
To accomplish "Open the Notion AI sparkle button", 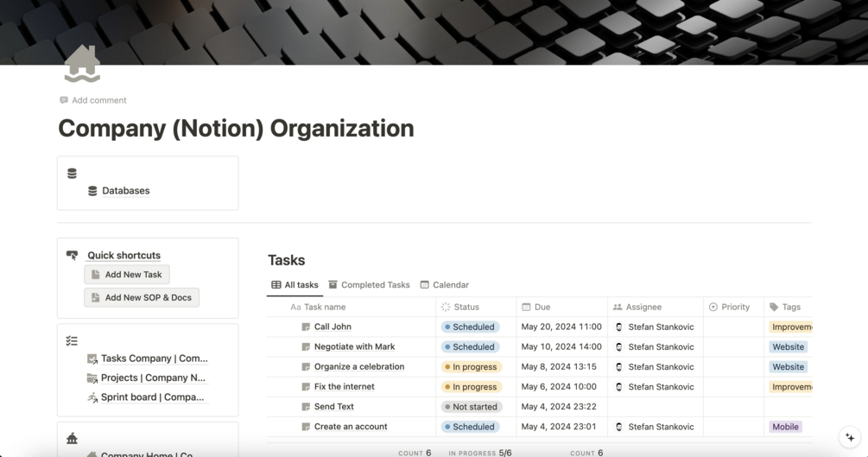I will click(850, 437).
